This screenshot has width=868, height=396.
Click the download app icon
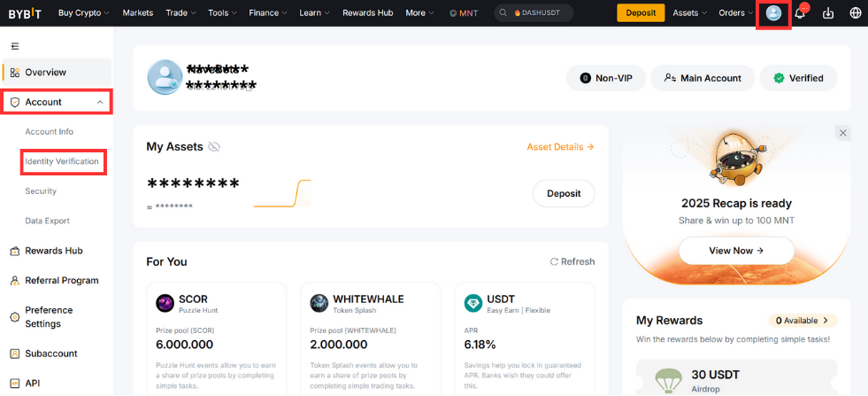tap(828, 13)
